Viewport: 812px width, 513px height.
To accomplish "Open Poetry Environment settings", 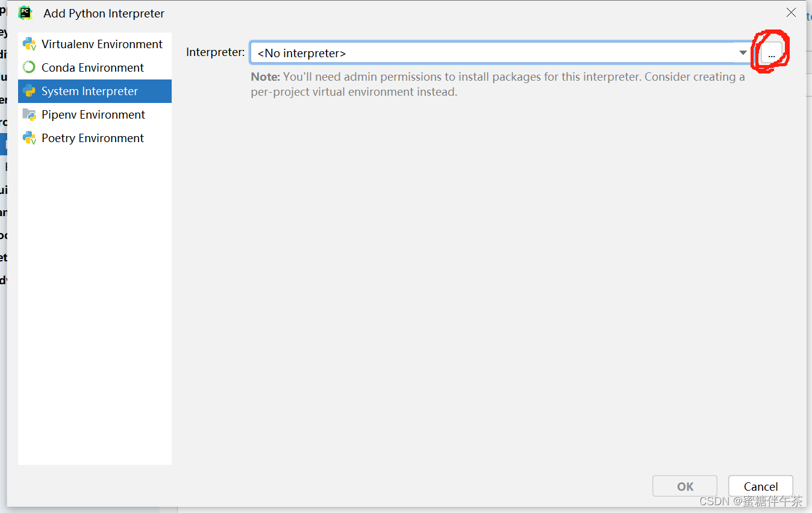I will pos(95,138).
